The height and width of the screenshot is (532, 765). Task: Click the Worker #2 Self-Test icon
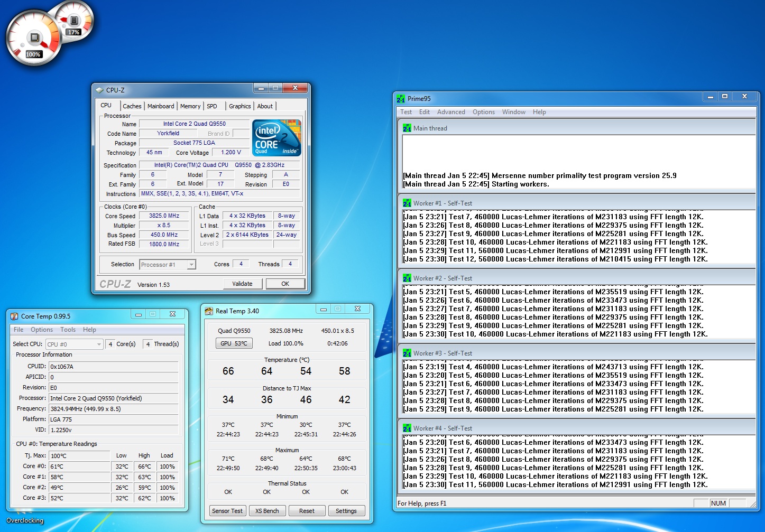(x=407, y=278)
